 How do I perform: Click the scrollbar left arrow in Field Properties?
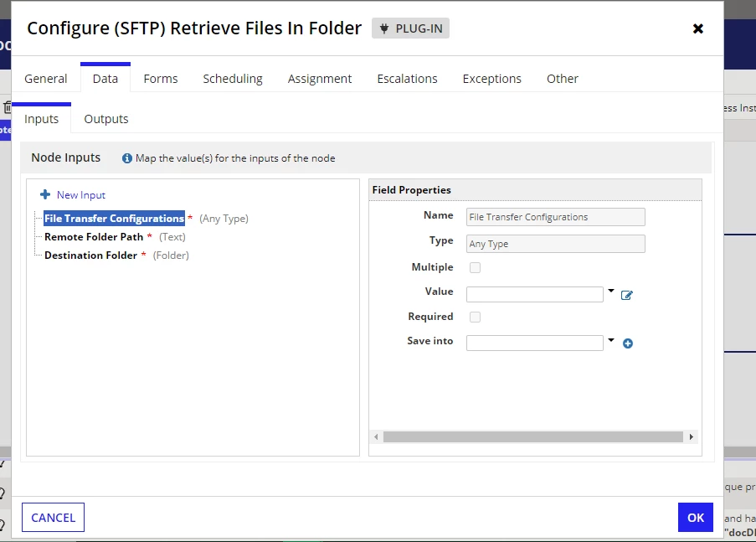(376, 436)
